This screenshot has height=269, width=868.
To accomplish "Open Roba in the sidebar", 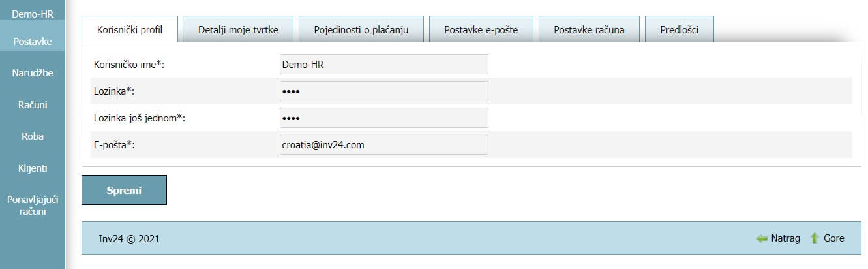I will pyautogui.click(x=33, y=136).
